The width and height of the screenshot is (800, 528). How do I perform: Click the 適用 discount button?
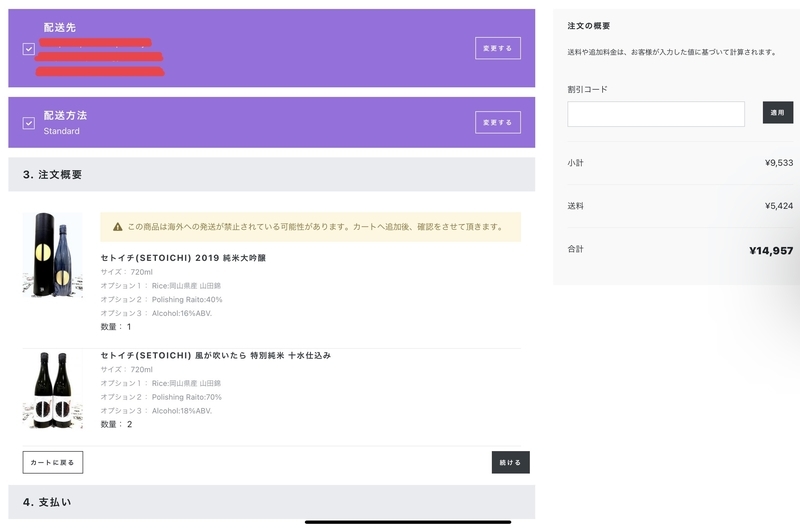778,113
